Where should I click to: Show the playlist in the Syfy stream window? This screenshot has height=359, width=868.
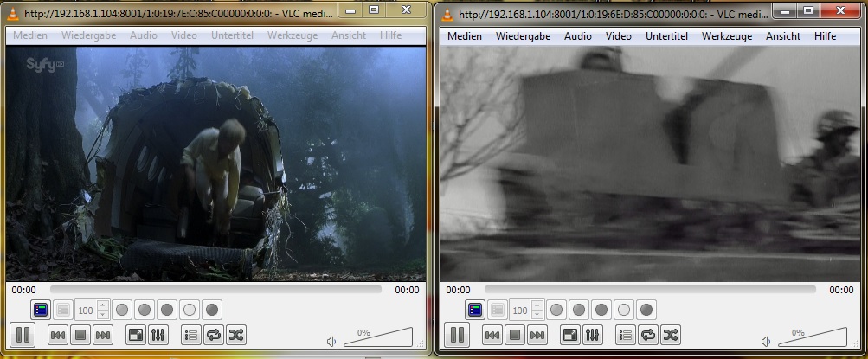point(192,335)
